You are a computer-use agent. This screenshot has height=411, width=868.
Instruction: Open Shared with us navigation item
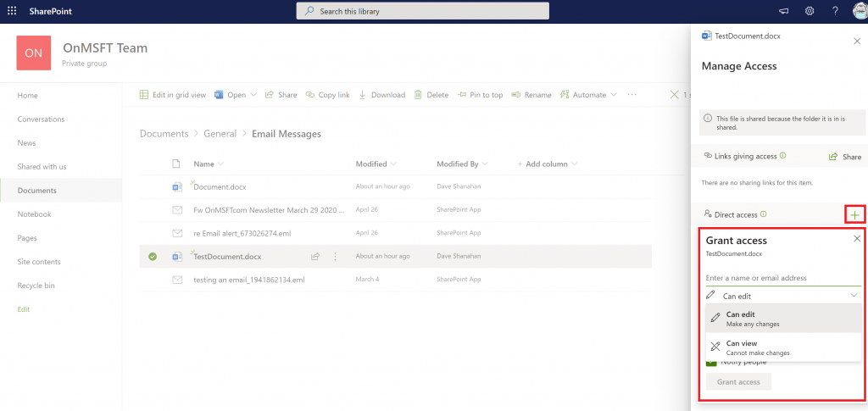pos(42,166)
